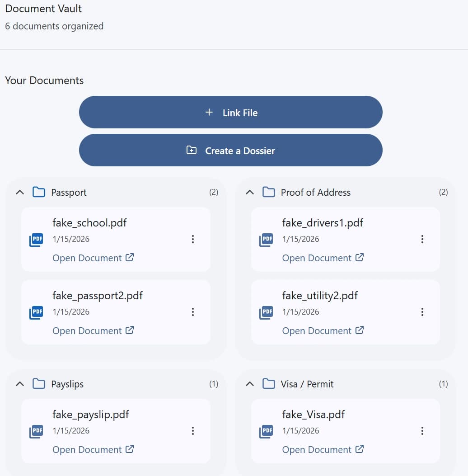Open the options menu for fake_utility2.pdf
Viewport: 468px width, 476px height.
click(422, 312)
